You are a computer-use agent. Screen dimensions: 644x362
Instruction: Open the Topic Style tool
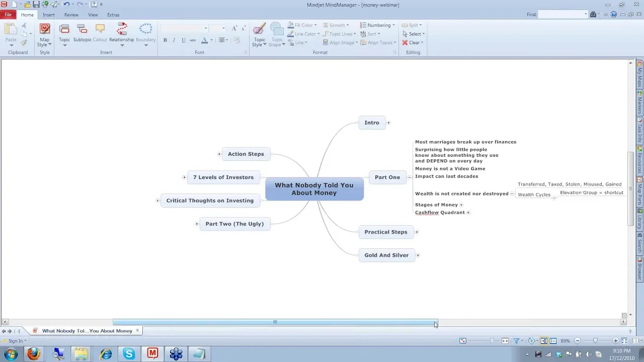tap(259, 30)
